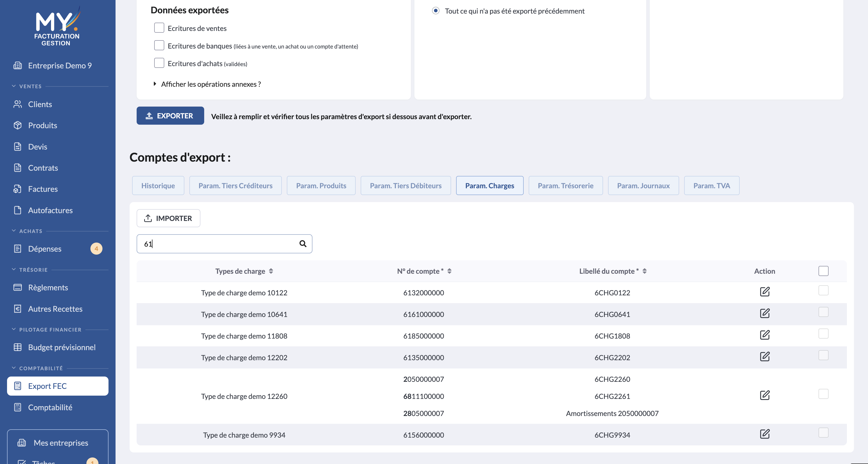Tick the checkbox for Type de charge demo 12260
Viewport: 868px width, 464px height.
click(823, 394)
